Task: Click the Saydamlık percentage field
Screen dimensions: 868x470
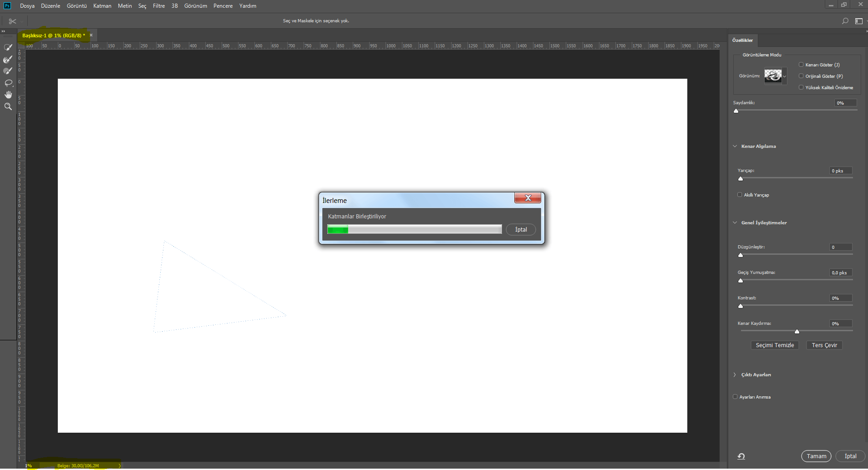Action: [x=846, y=103]
